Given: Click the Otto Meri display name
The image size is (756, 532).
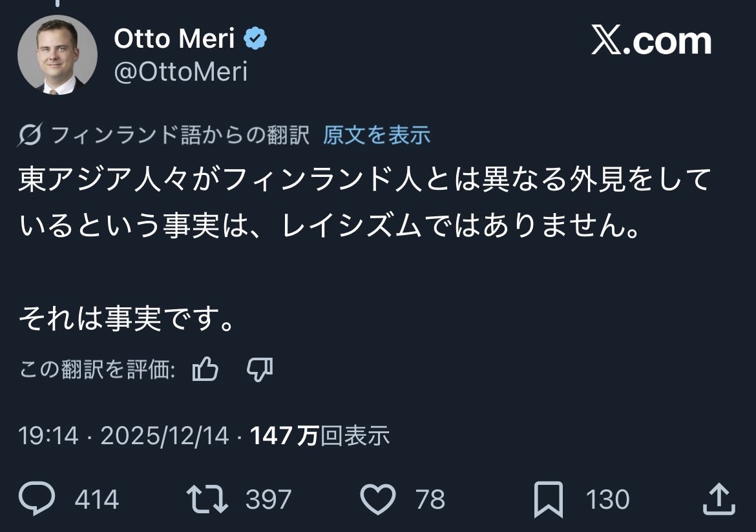Looking at the screenshot, I should 174,39.
